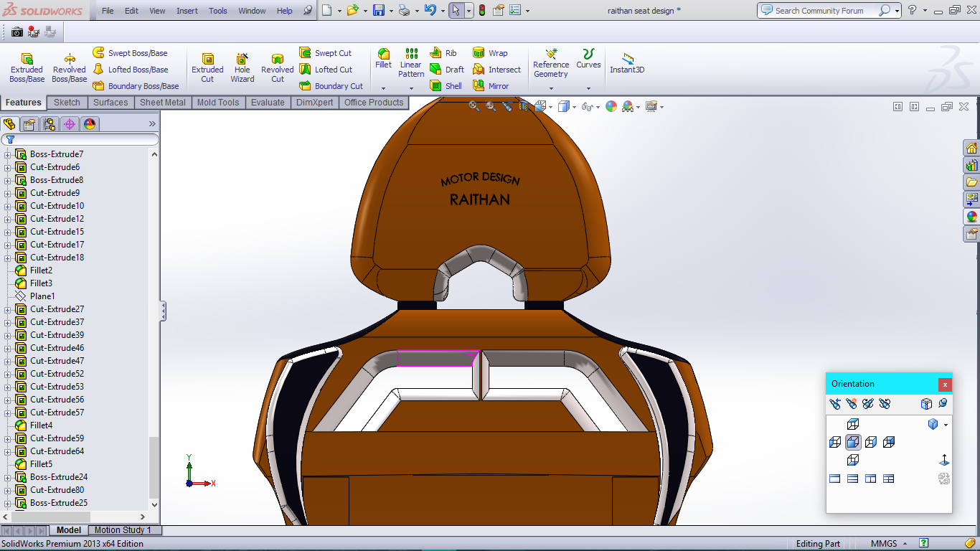Image resolution: width=980 pixels, height=551 pixels.
Task: Click the Mirror feature tool
Action: click(x=491, y=86)
